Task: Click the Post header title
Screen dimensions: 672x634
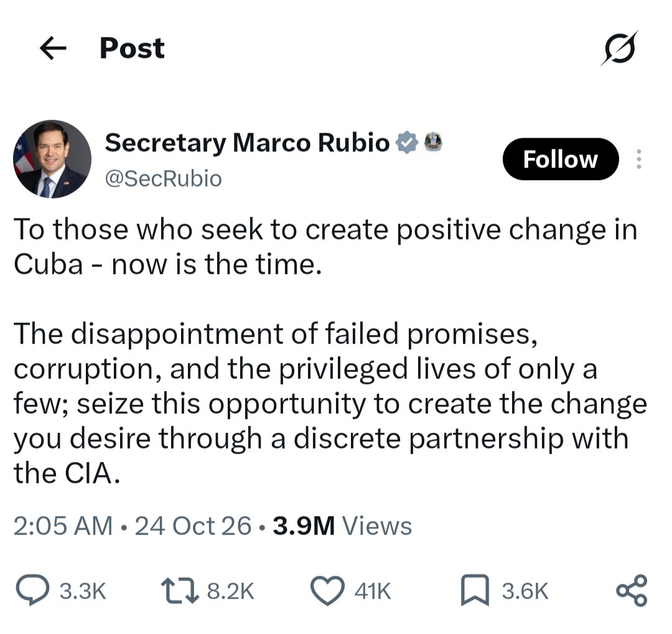Action: 132,48
